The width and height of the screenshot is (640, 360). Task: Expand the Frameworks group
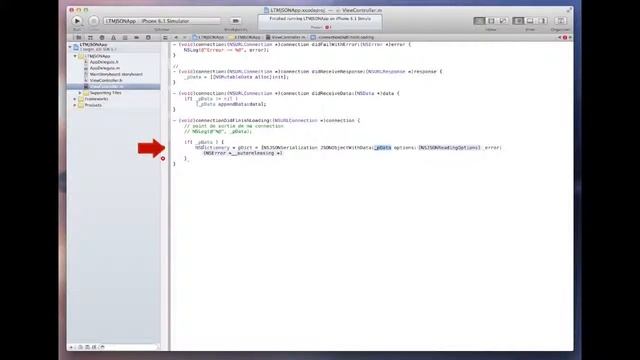pos(76,99)
